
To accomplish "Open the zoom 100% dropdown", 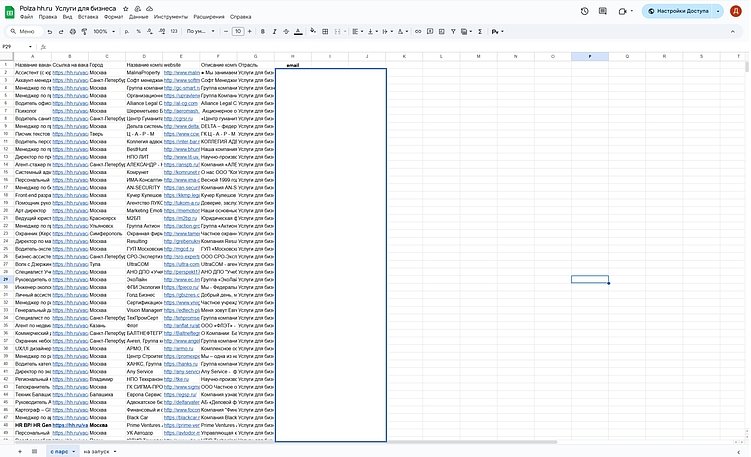I will [104, 32].
